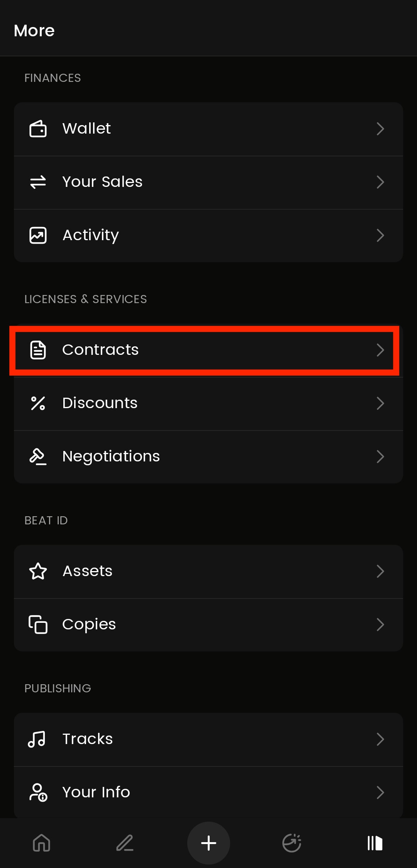This screenshot has height=868, width=417.
Task: Go to the Home tab
Action: pyautogui.click(x=42, y=843)
